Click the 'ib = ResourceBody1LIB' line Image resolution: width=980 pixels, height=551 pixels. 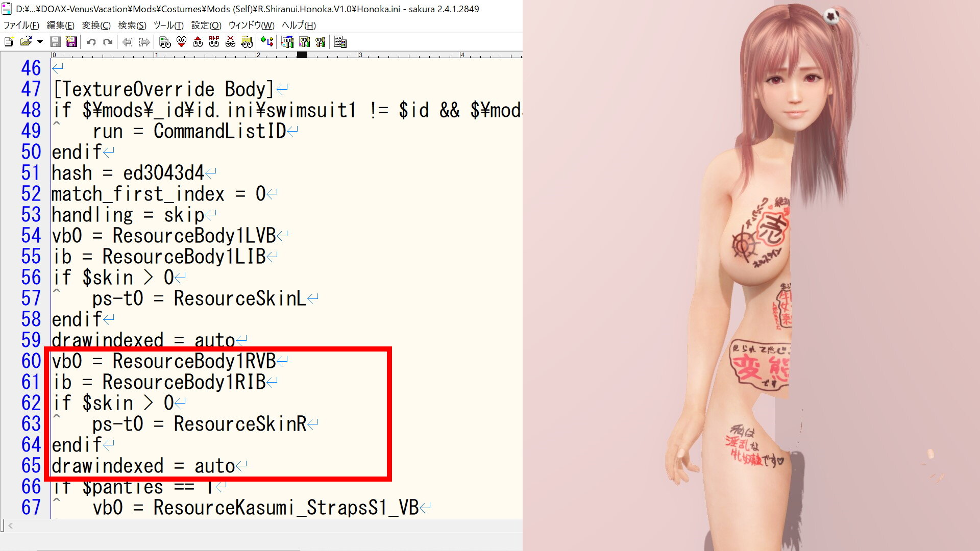(159, 257)
